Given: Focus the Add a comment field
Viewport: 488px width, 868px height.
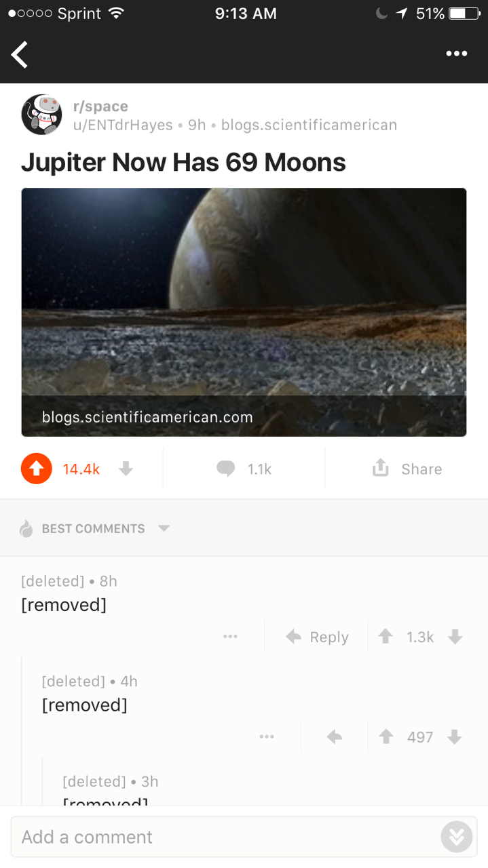Looking at the screenshot, I should [224, 837].
